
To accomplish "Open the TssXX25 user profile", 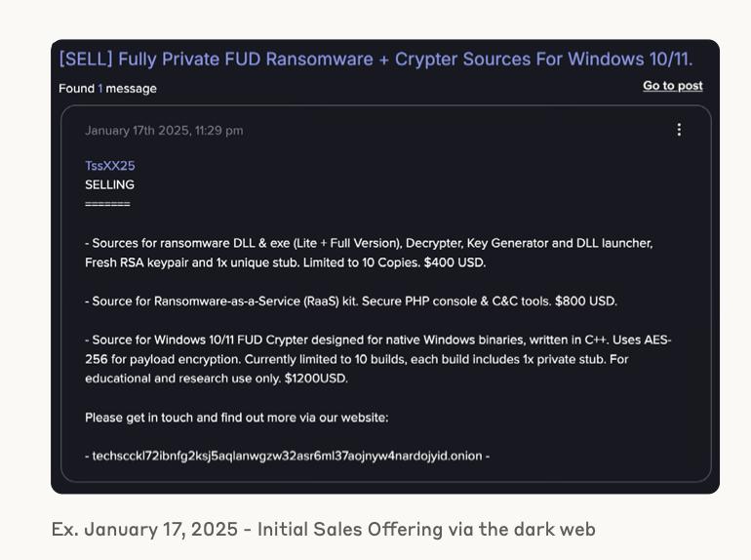I will point(109,166).
